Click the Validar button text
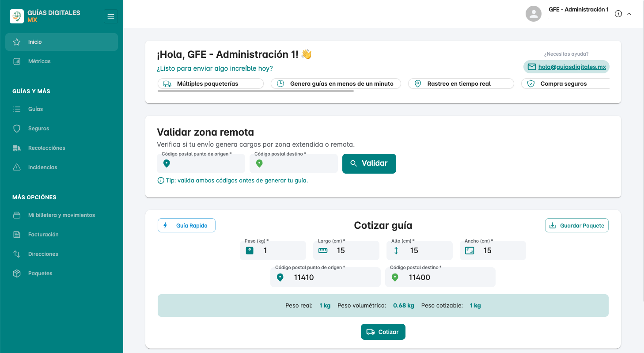This screenshot has height=353, width=644. [x=375, y=163]
